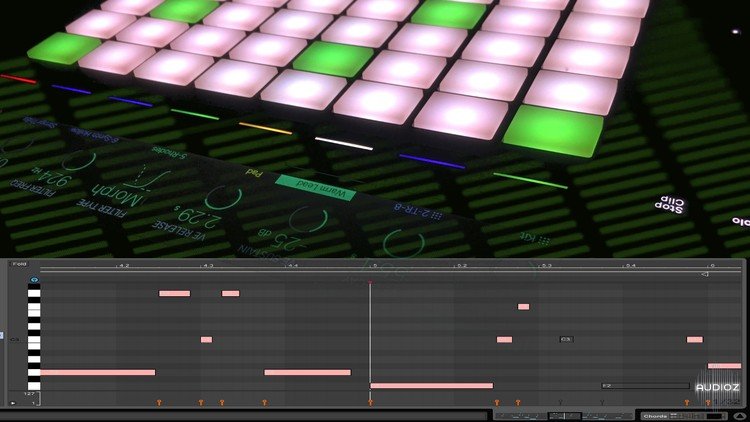The image size is (750, 422).
Task: Click the velocity marker under the playhead
Action: pyautogui.click(x=370, y=402)
